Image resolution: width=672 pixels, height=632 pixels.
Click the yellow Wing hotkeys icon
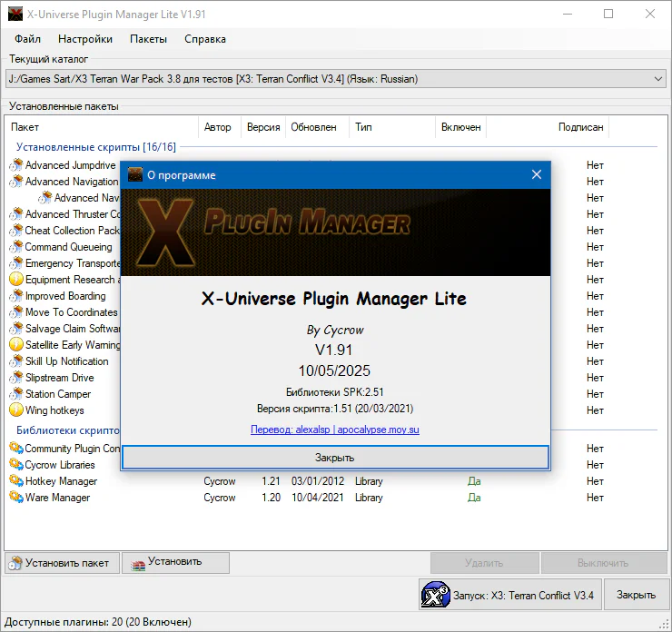[15, 410]
